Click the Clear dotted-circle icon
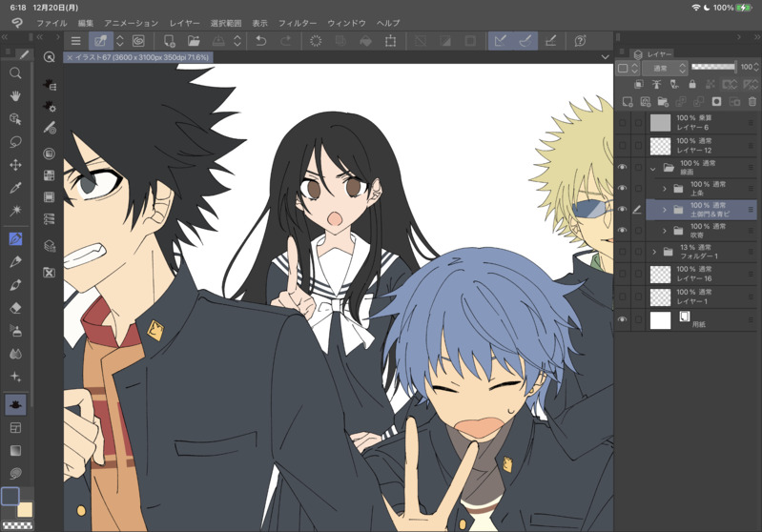The width and height of the screenshot is (762, 532). click(x=316, y=41)
